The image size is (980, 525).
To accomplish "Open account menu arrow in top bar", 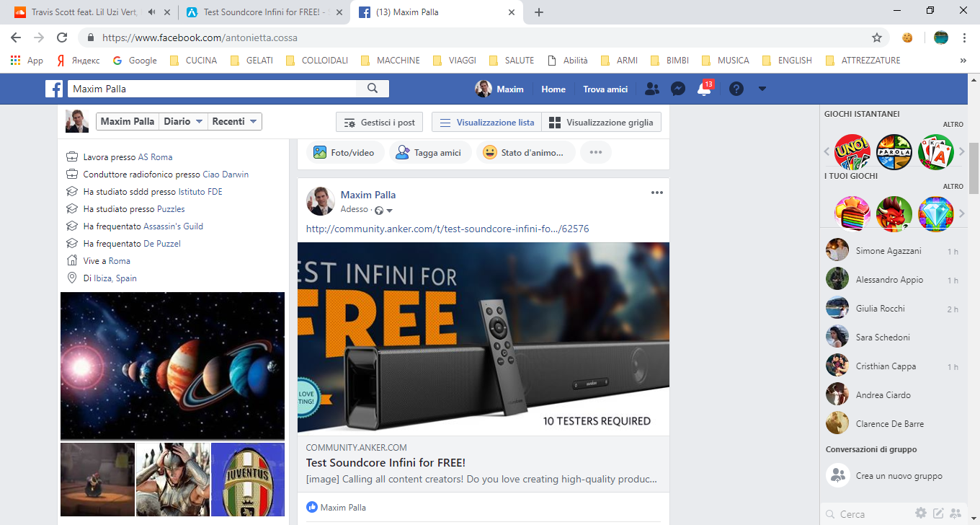I will 762,89.
